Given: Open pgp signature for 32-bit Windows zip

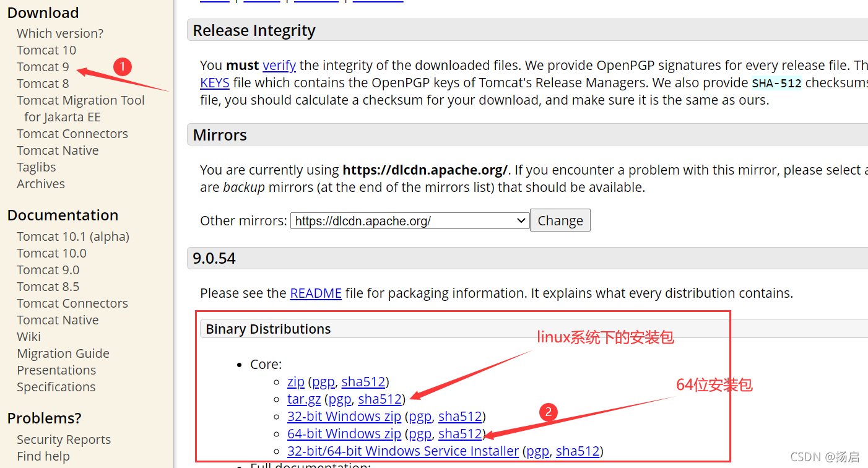Looking at the screenshot, I should coord(420,417).
